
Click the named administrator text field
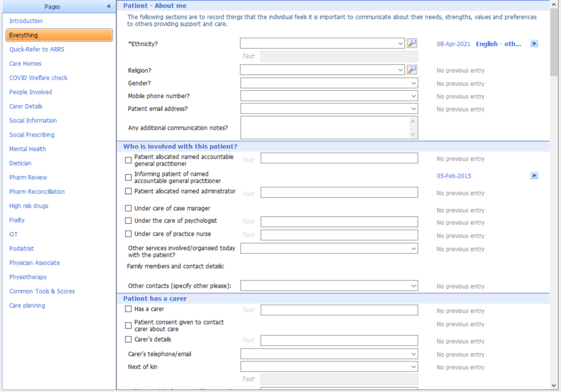pos(339,192)
